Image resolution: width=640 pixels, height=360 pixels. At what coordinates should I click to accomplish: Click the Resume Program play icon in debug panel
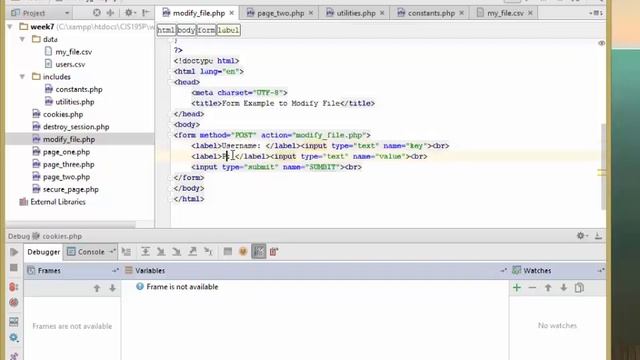[14, 252]
